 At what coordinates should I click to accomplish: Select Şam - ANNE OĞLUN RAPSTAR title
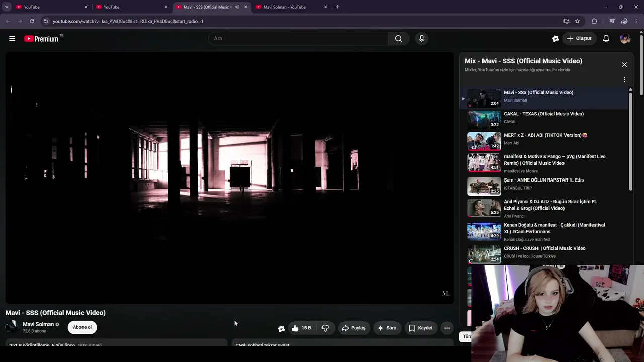pyautogui.click(x=543, y=180)
